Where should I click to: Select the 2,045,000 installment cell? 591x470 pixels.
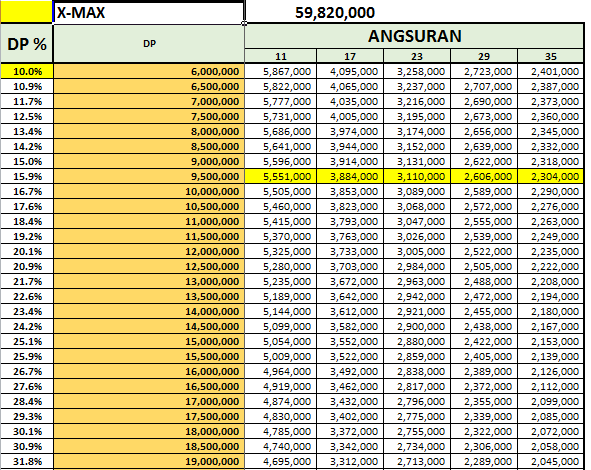(x=551, y=461)
